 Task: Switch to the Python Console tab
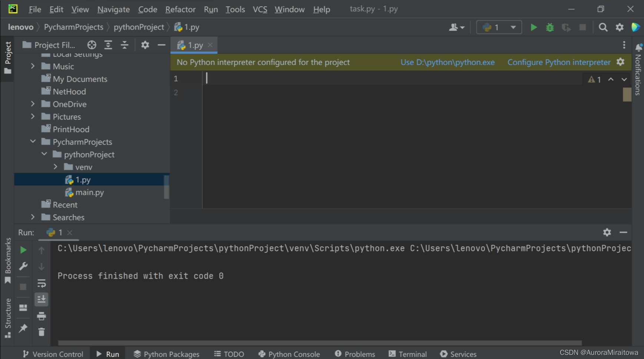289,354
